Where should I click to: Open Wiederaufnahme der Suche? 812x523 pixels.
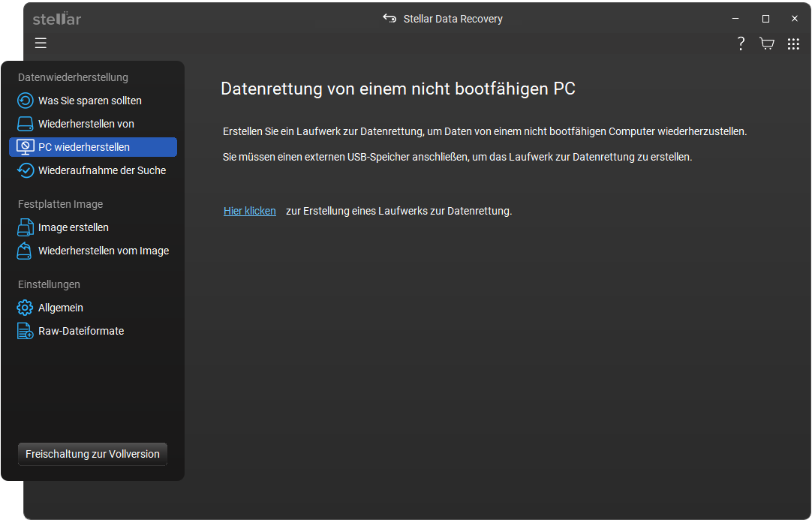point(101,170)
